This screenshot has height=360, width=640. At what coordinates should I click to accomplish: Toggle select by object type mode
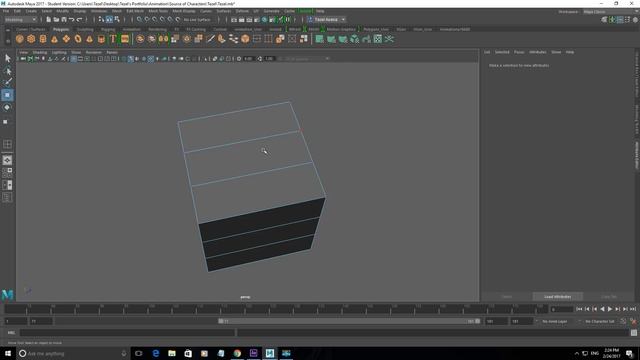click(109, 20)
